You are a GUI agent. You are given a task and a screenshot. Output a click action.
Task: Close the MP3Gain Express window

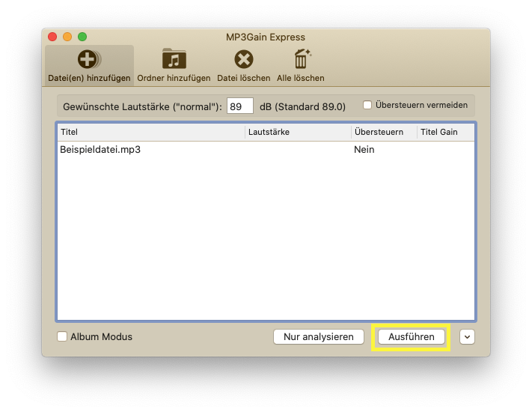pyautogui.click(x=52, y=37)
